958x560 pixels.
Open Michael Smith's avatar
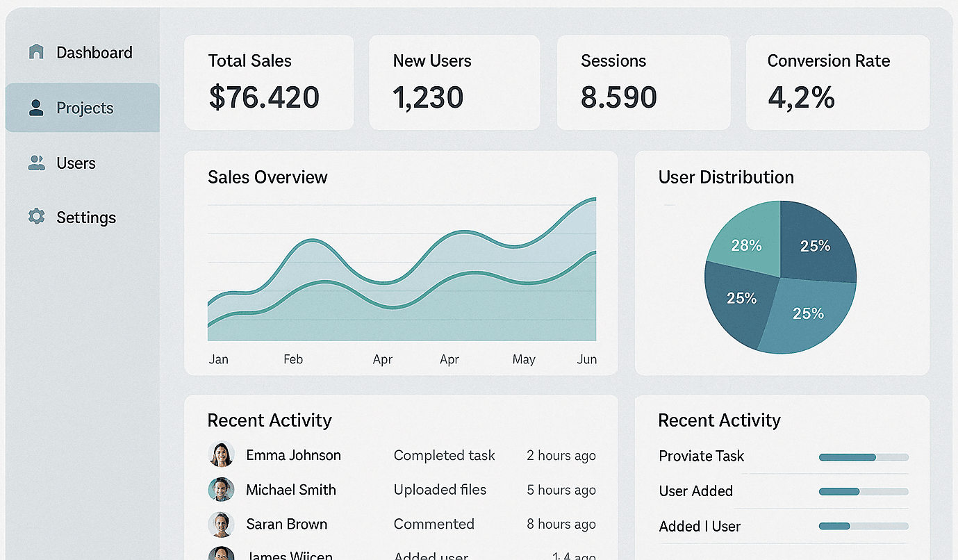221,490
